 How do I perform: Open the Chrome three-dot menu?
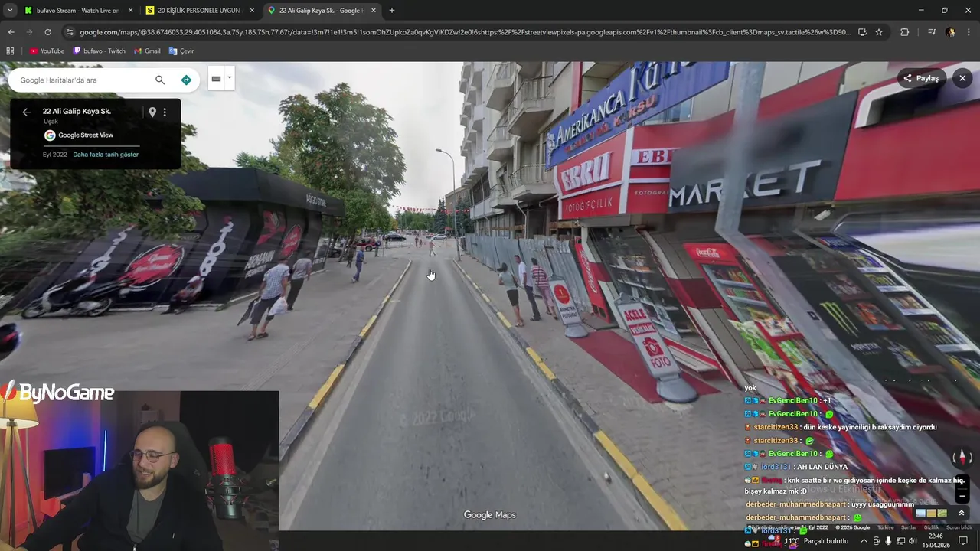[x=969, y=32]
